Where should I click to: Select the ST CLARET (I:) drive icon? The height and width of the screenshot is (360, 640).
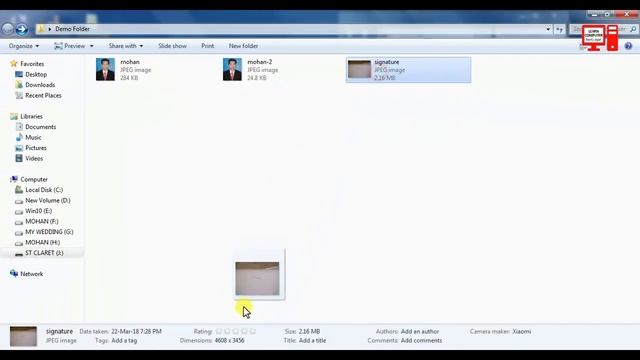(x=19, y=253)
